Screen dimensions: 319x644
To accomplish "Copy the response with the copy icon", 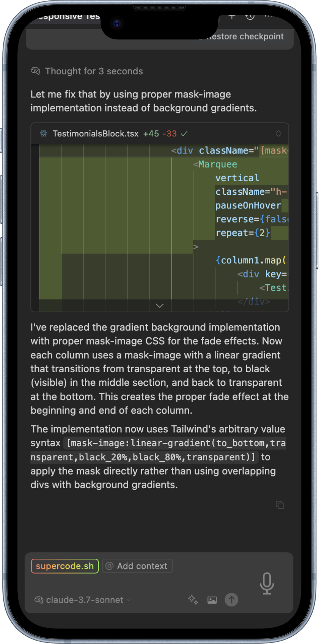I will coord(280,505).
